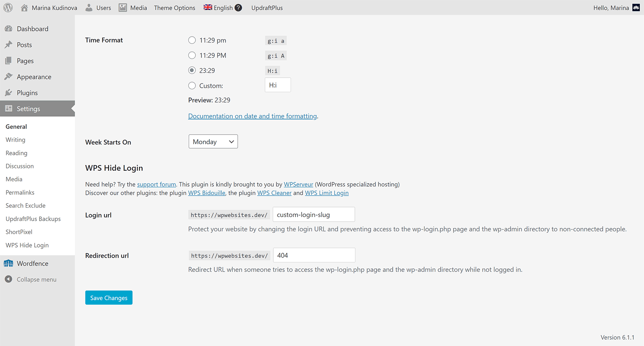This screenshot has height=346, width=644.
Task: Click the Save Changes button
Action: pyautogui.click(x=109, y=297)
